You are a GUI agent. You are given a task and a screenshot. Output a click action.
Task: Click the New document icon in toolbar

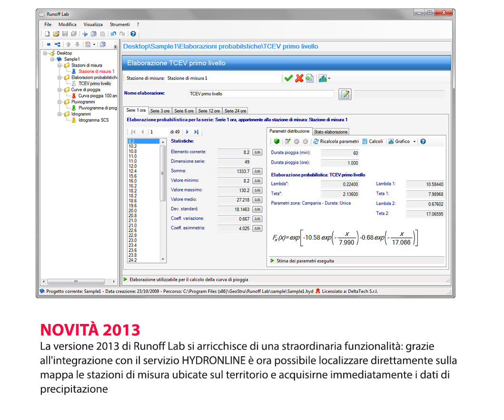pos(47,34)
